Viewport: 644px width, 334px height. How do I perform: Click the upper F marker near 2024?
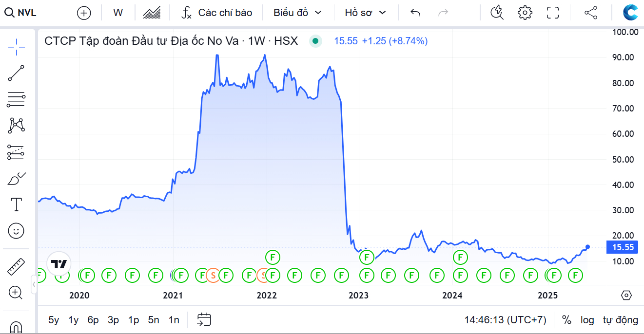(x=460, y=257)
